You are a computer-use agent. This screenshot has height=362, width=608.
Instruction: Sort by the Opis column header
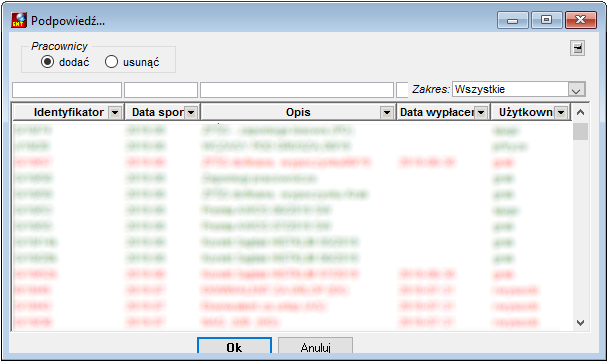pyautogui.click(x=298, y=112)
